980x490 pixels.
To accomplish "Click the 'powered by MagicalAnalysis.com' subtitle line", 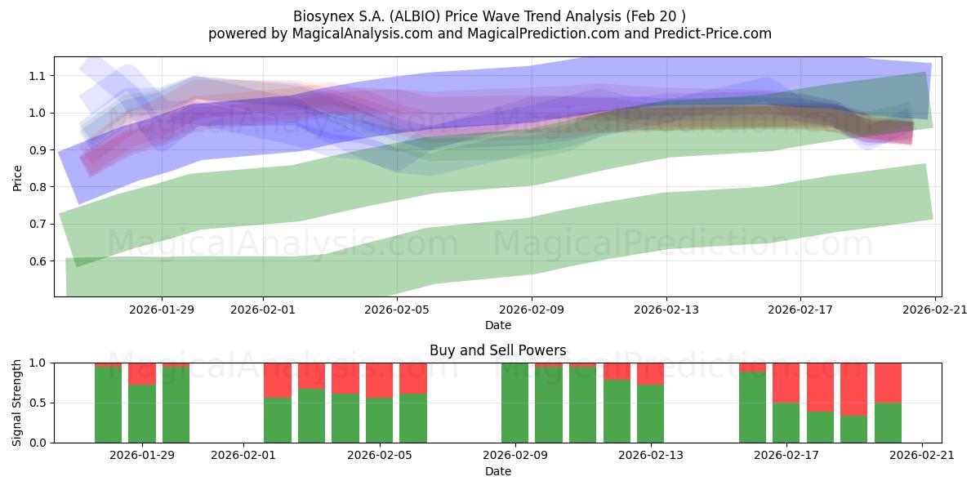I will point(490,33).
